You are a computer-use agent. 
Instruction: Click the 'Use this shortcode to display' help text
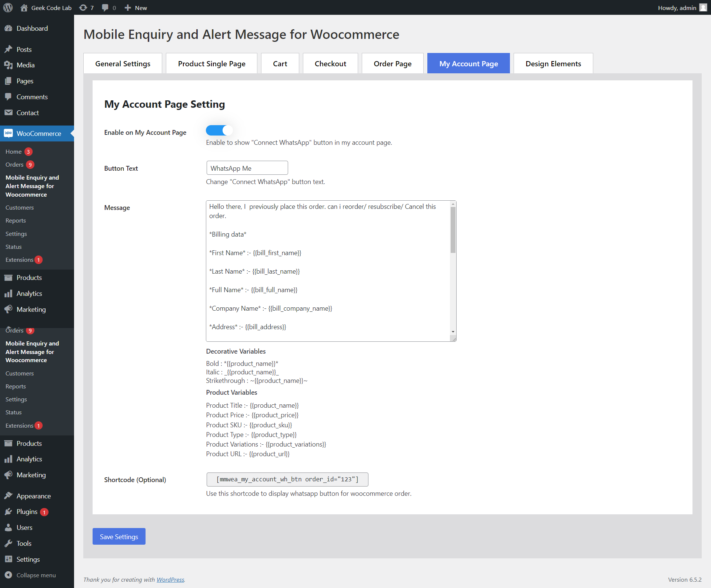click(x=309, y=494)
